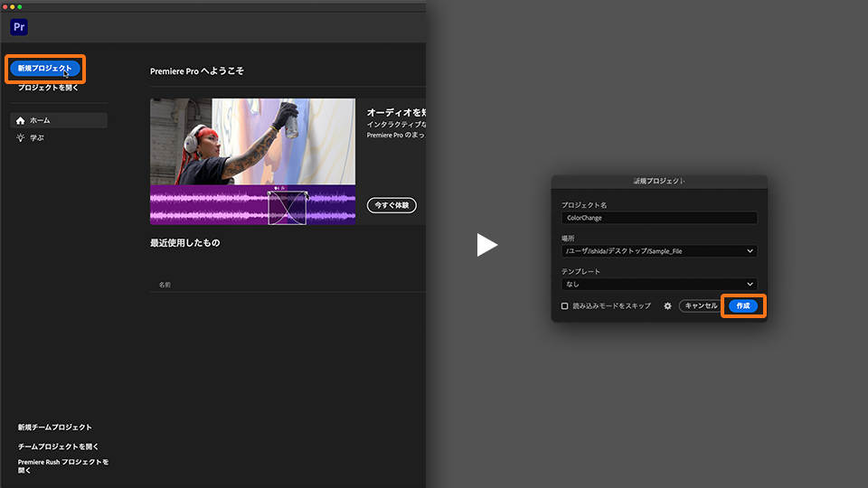Click the 名前 column header
The width and height of the screenshot is (868, 488).
[x=165, y=285]
